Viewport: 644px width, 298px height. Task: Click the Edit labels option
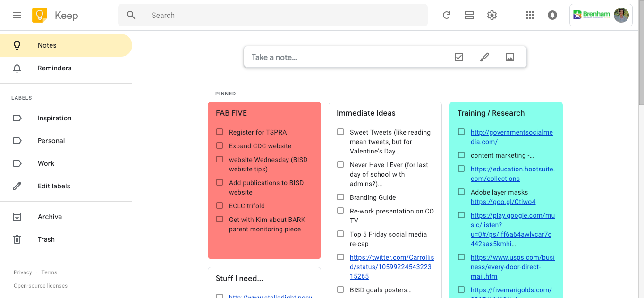click(x=54, y=186)
